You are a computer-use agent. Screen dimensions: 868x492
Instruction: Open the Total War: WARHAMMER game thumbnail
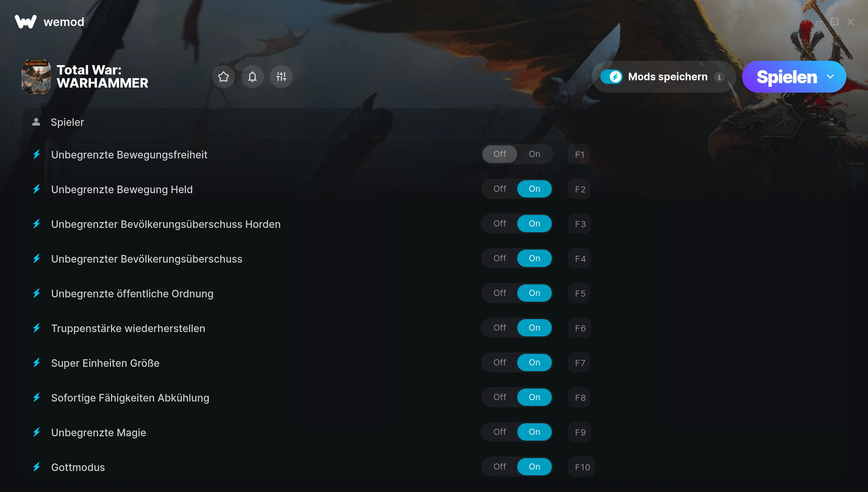click(x=36, y=77)
